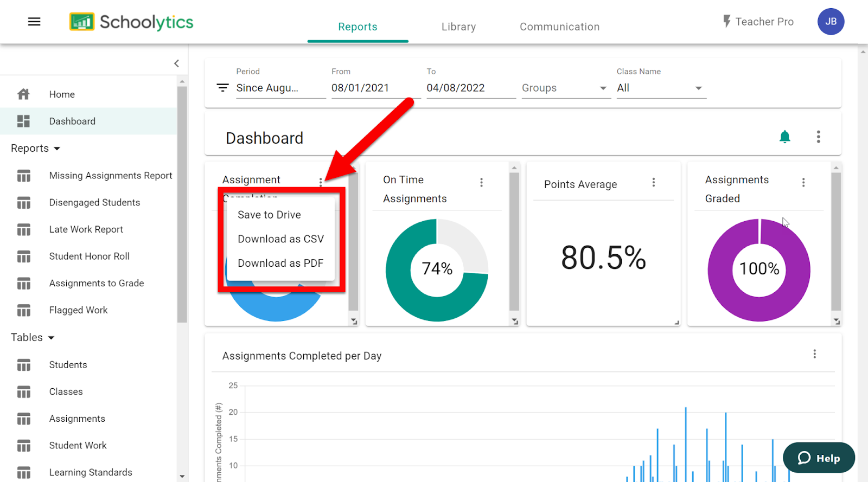This screenshot has height=482, width=868.
Task: Click the Dashboard grid icon
Action: (x=23, y=121)
